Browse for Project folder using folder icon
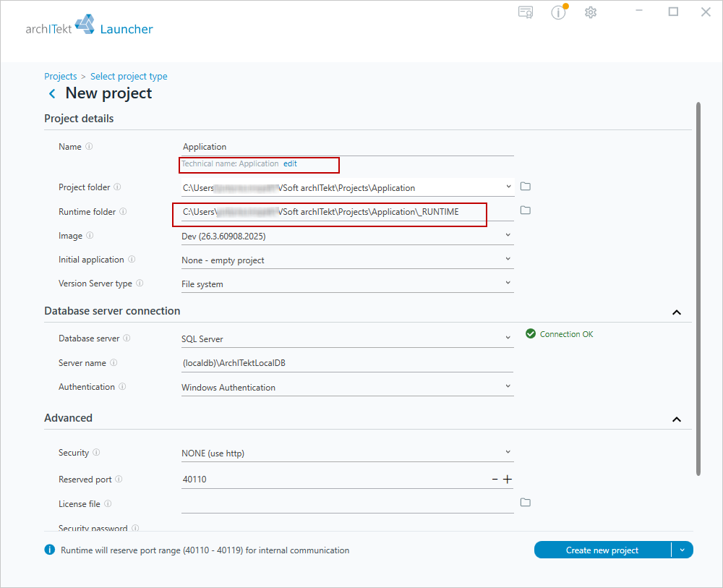Screen dimensions: 723x588 [525, 187]
